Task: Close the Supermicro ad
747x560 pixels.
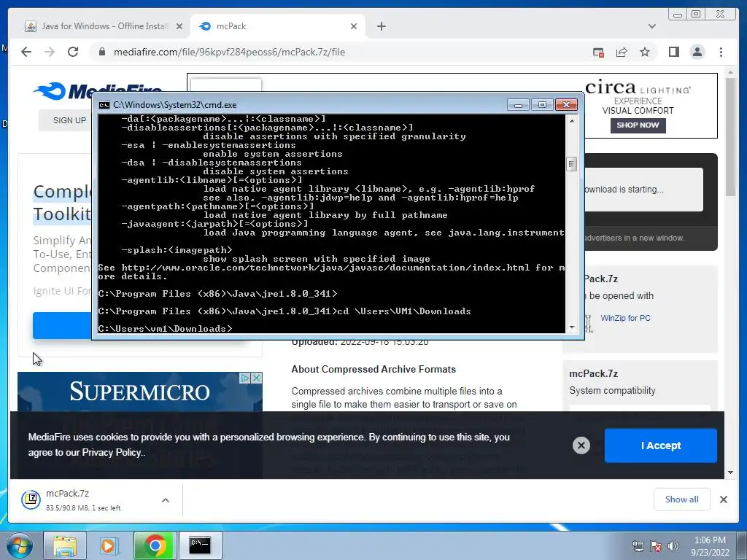Action: click(x=256, y=378)
